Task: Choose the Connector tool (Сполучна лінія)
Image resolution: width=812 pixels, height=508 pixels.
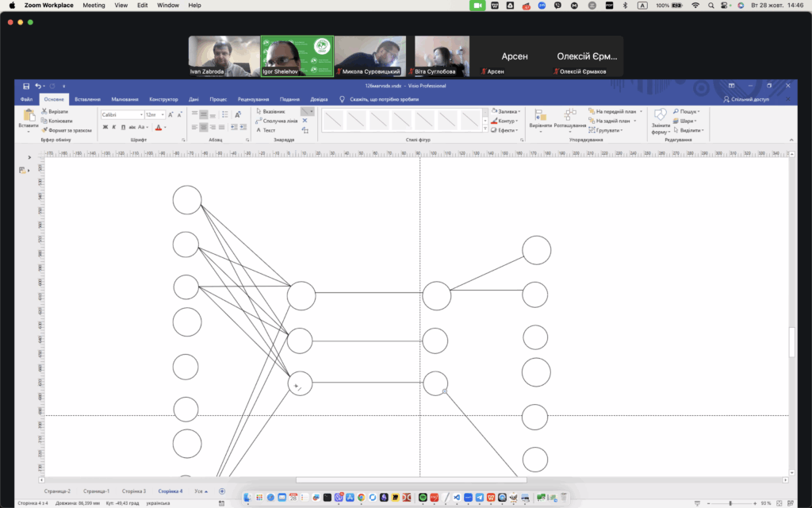Action: tap(276, 121)
